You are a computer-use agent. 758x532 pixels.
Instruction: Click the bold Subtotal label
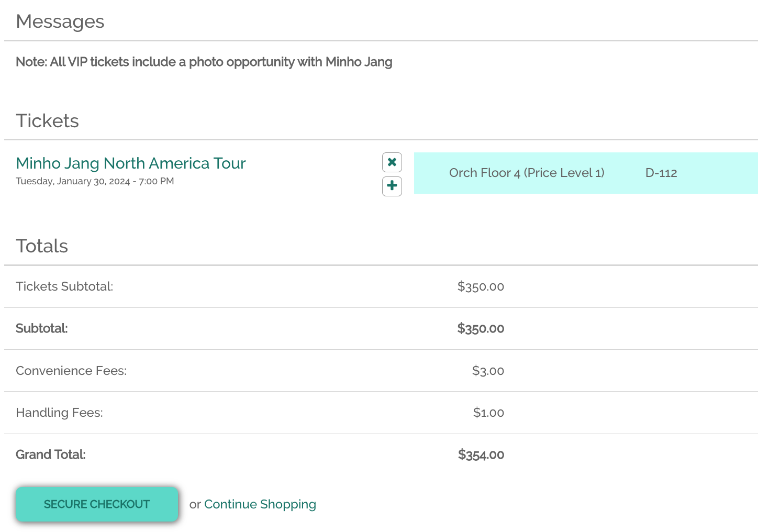(42, 329)
